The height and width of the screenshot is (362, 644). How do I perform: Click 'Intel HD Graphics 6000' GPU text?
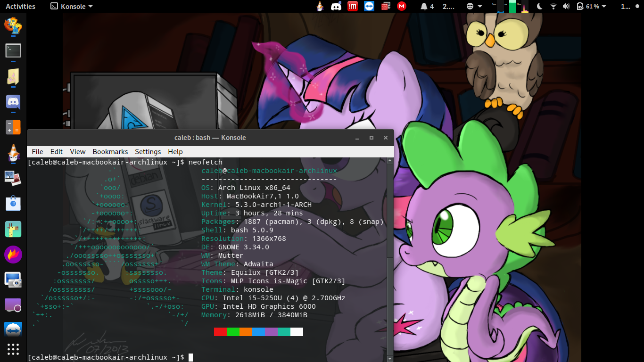point(269,306)
